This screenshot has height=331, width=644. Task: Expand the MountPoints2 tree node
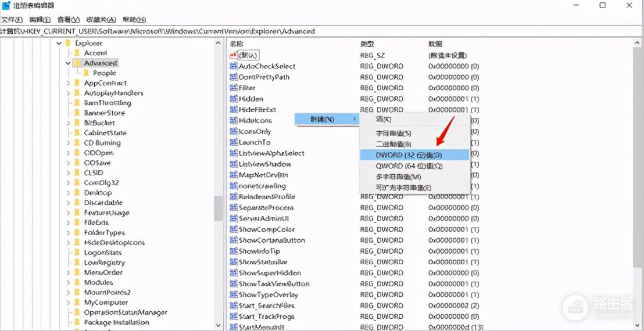(68, 293)
